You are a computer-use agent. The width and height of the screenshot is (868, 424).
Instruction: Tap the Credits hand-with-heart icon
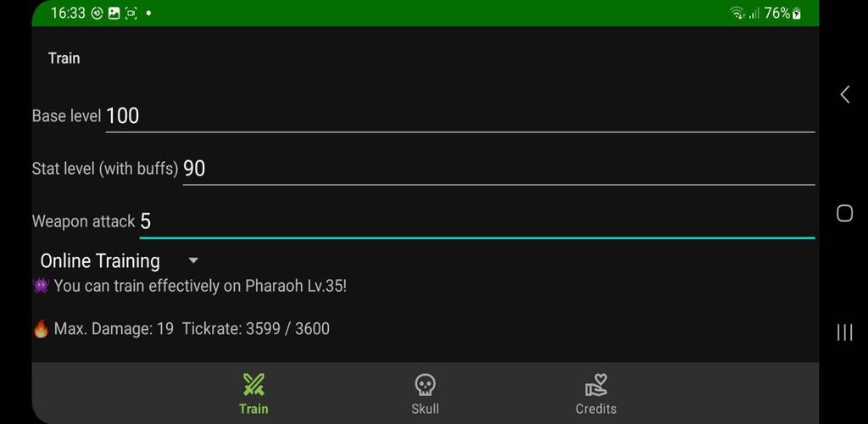click(596, 385)
